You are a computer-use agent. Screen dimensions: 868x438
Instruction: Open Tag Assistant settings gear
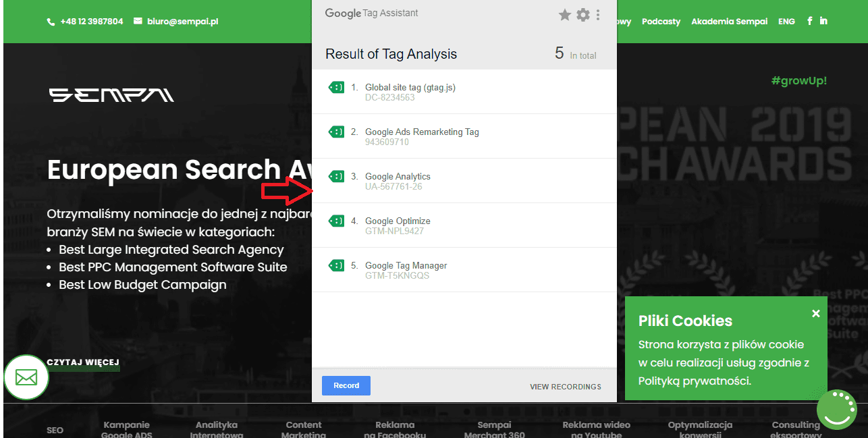(x=583, y=15)
